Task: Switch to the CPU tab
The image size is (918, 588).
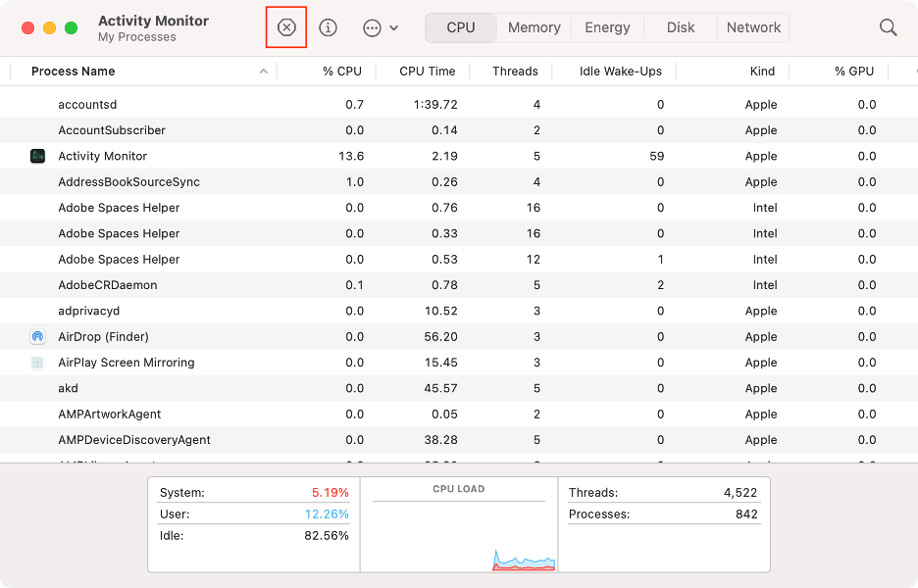Action: 461,27
